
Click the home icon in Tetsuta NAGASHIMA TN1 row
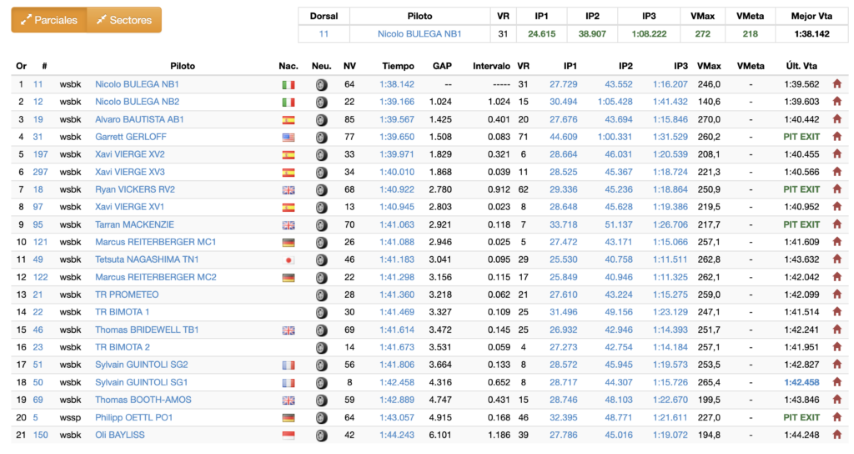pyautogui.click(x=837, y=259)
